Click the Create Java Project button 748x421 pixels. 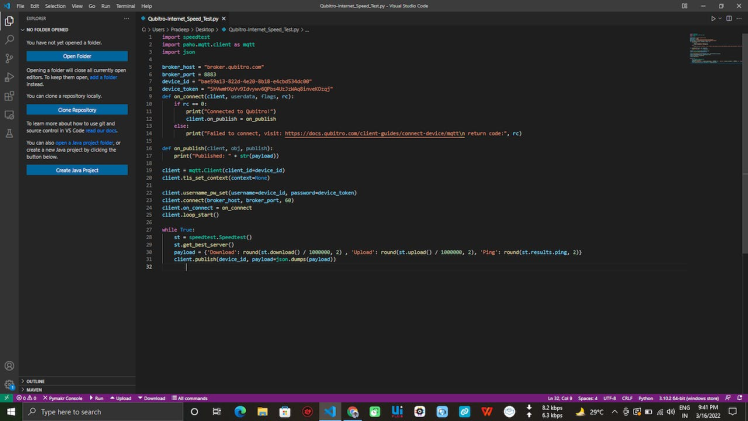pos(77,170)
